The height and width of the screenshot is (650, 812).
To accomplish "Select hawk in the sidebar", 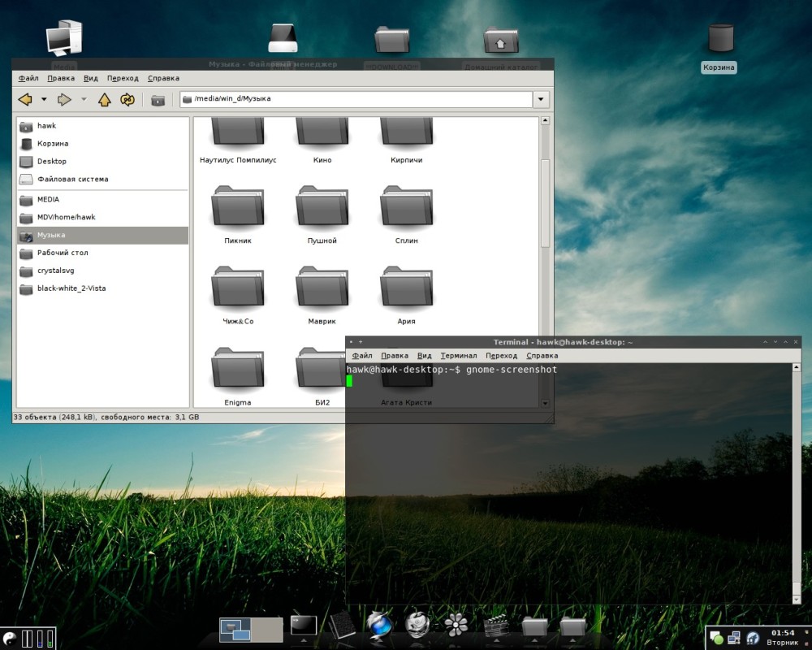I will (102, 126).
